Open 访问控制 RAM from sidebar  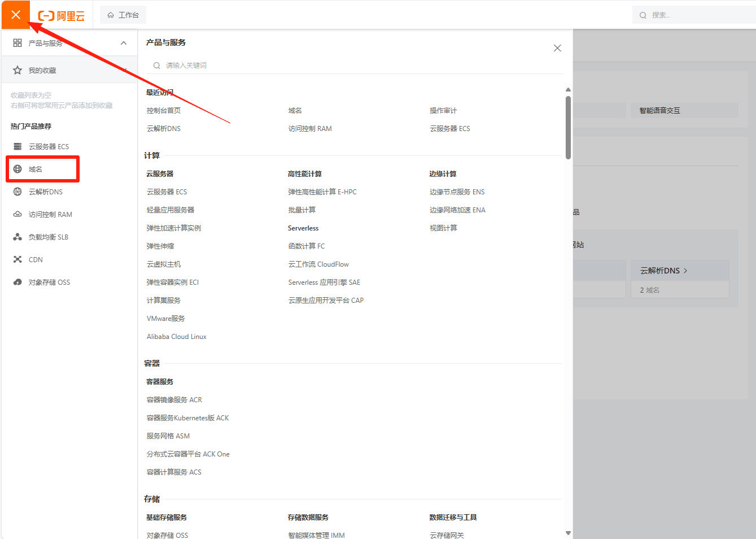click(x=50, y=214)
